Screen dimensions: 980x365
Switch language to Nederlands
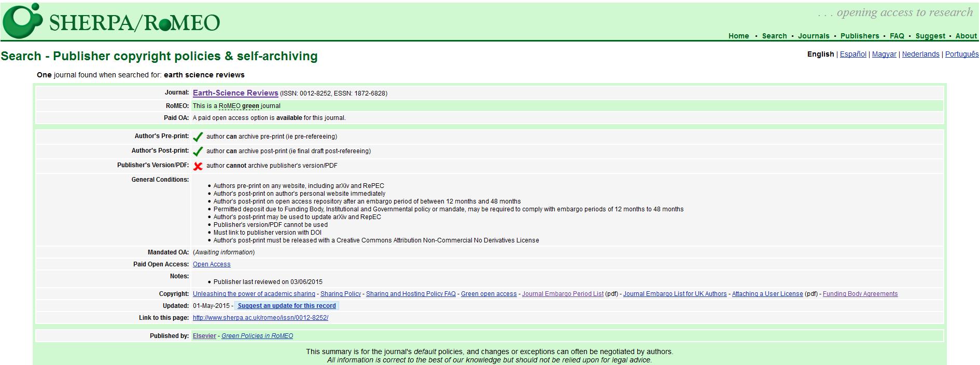tap(920, 54)
